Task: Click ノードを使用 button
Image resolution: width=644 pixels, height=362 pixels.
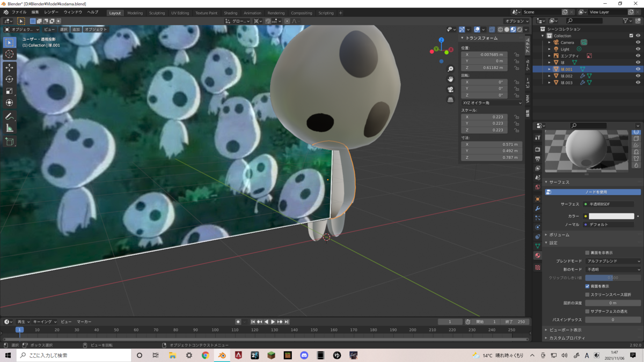Action: point(593,192)
